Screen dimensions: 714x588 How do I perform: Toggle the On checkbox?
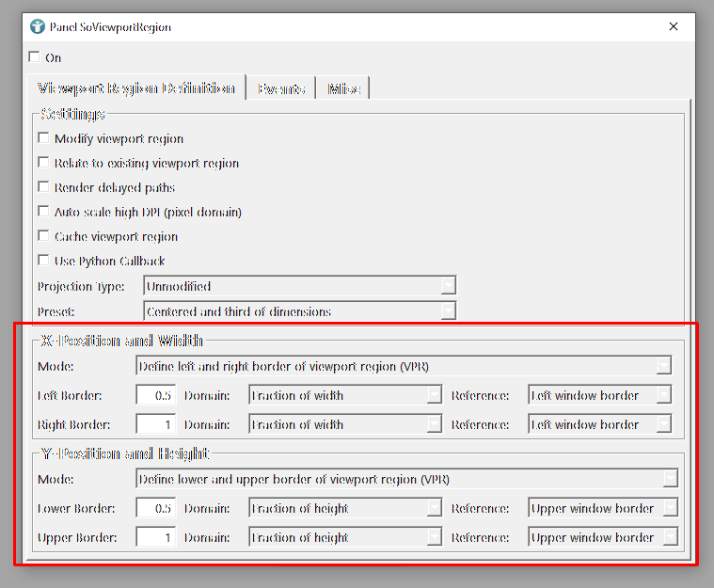pyautogui.click(x=36, y=57)
